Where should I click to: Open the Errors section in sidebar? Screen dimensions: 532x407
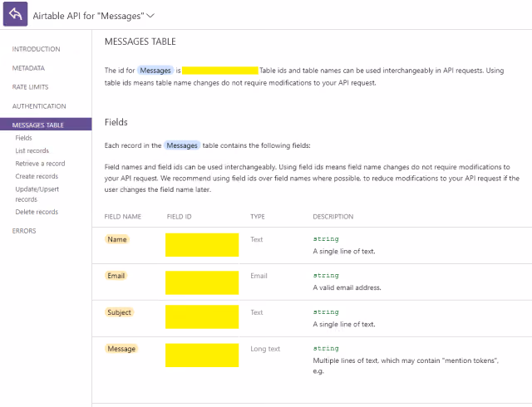tap(24, 231)
